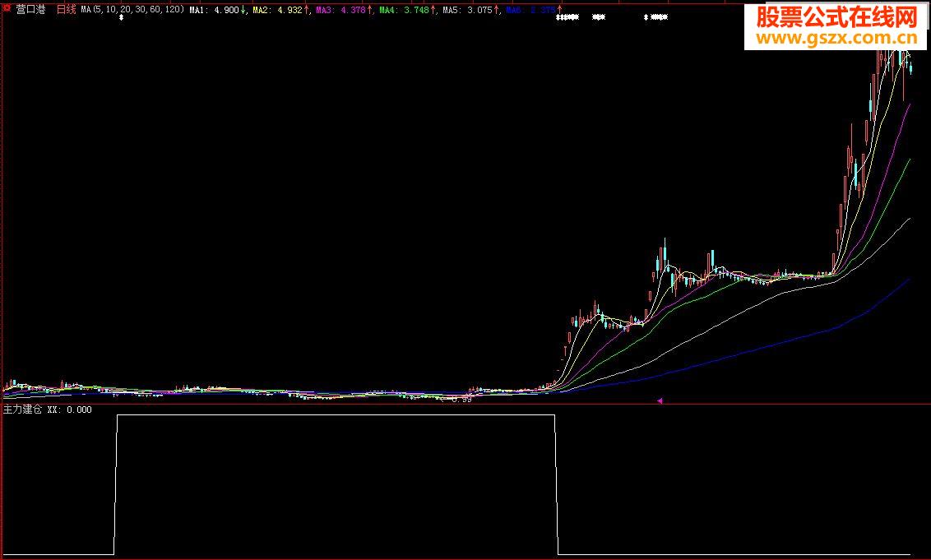The width and height of the screenshot is (931, 560).
Task: Click the small diamond marker below MA parameters
Action: click(121, 18)
